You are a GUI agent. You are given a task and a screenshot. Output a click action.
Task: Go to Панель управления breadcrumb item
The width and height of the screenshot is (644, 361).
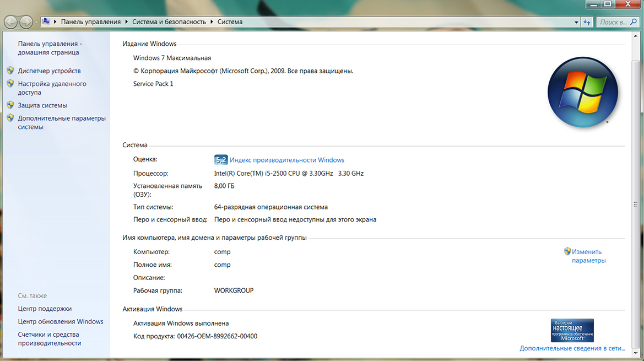coord(90,22)
